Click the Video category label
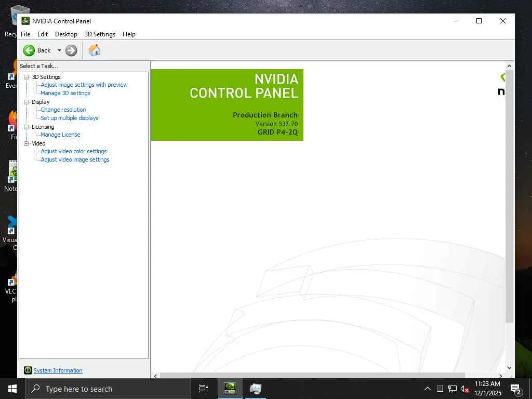532x399 pixels. click(x=38, y=143)
